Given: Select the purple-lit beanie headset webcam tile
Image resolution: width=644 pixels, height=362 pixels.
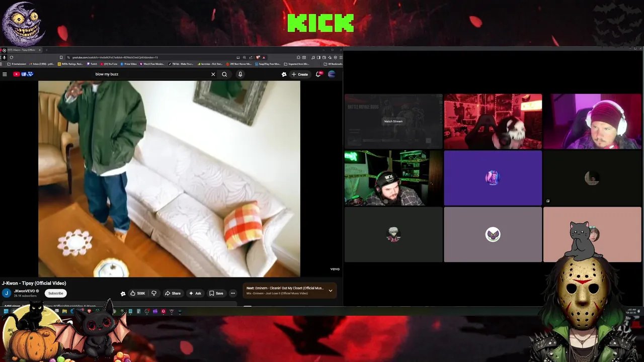Looking at the screenshot, I should pyautogui.click(x=592, y=121).
